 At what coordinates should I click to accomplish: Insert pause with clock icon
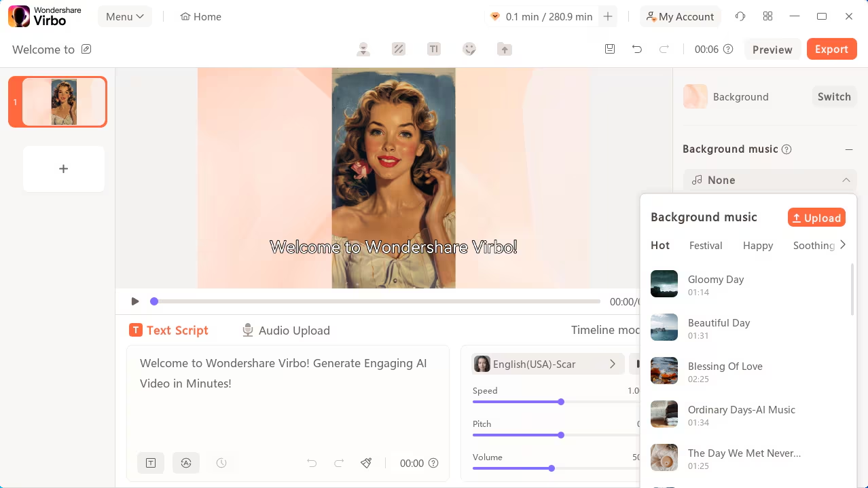(x=221, y=463)
